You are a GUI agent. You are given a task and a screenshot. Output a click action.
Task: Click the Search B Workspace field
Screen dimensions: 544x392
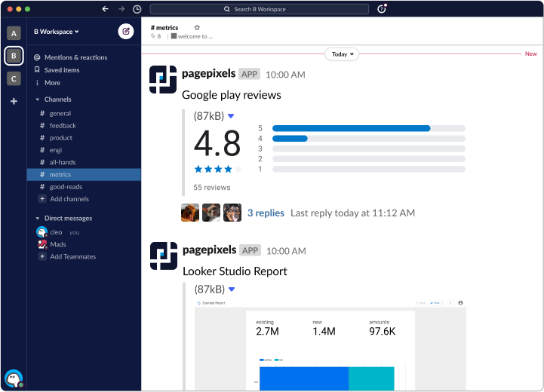(x=259, y=9)
